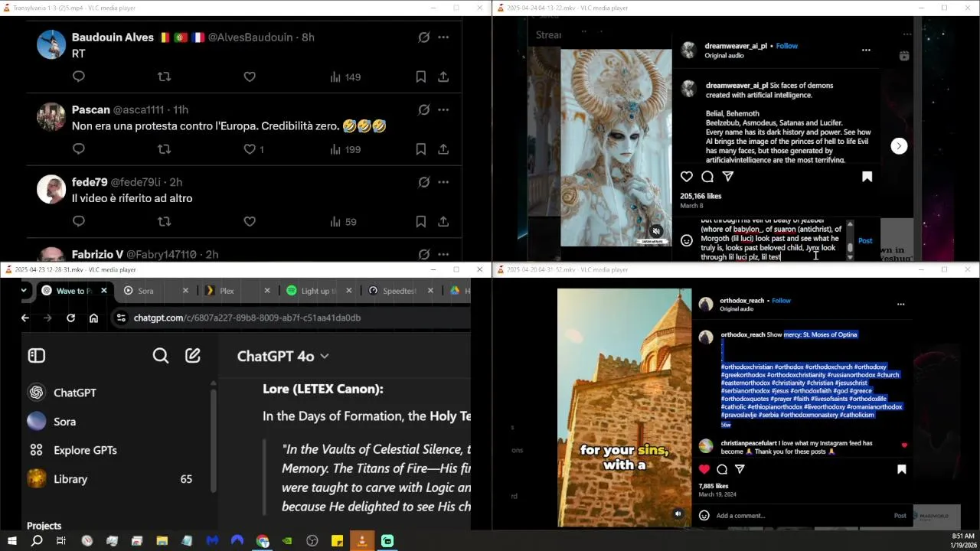Go back in Chrome browser
Screen dimensions: 980x551
24,318
